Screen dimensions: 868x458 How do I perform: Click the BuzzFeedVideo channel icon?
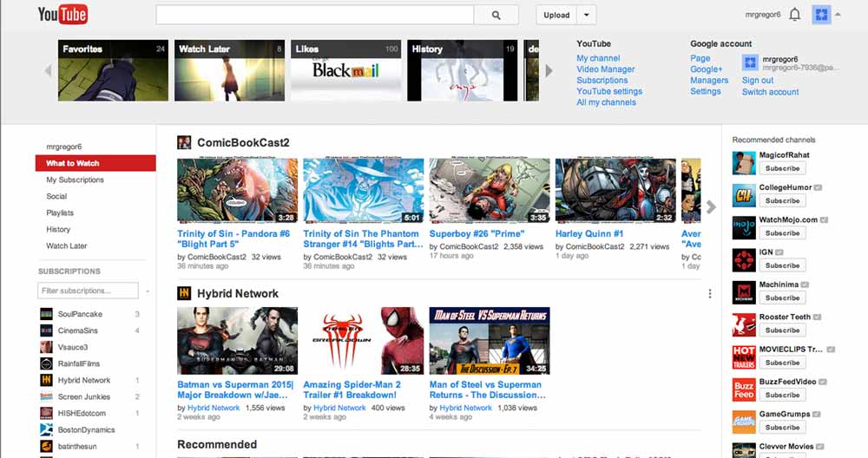744,390
